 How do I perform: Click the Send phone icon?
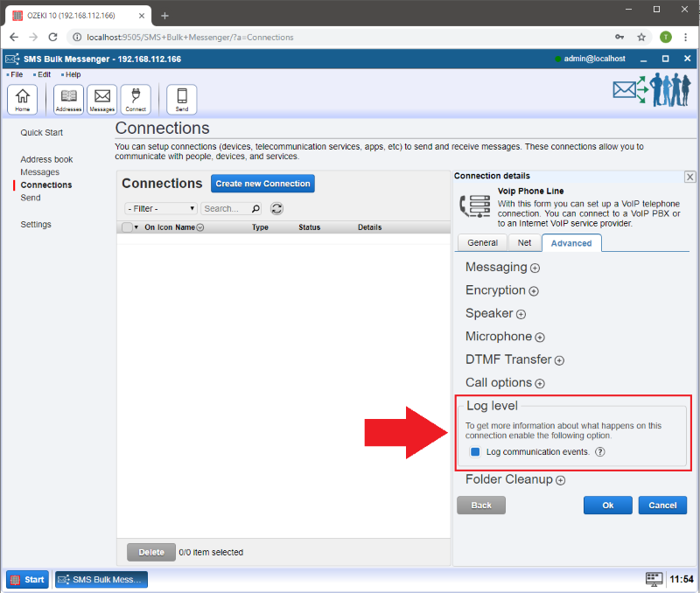[182, 100]
